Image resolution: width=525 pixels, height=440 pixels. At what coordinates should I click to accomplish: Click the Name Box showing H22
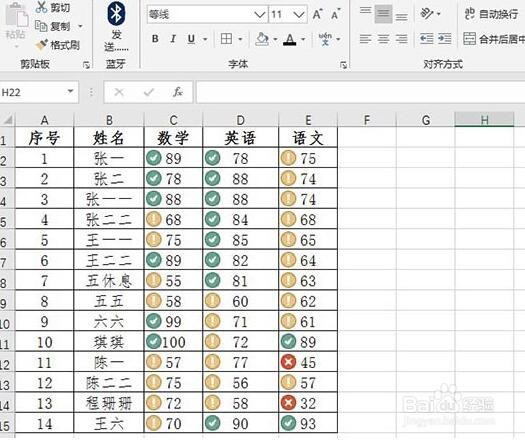[x=33, y=91]
